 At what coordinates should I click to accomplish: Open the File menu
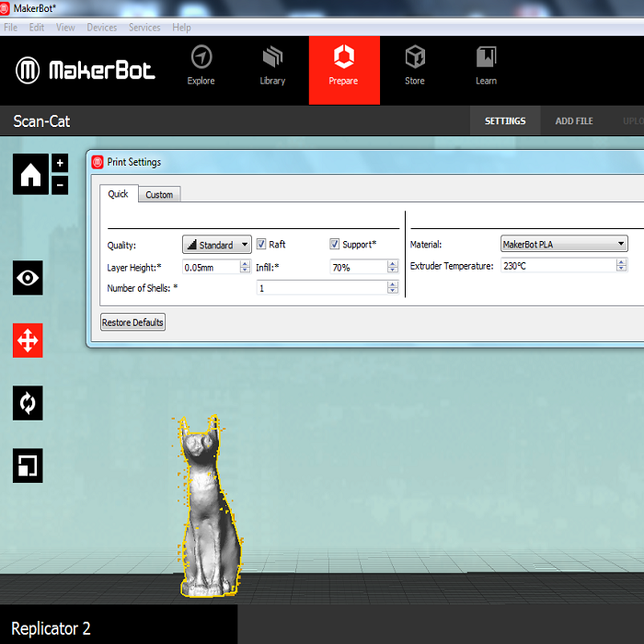coord(11,28)
